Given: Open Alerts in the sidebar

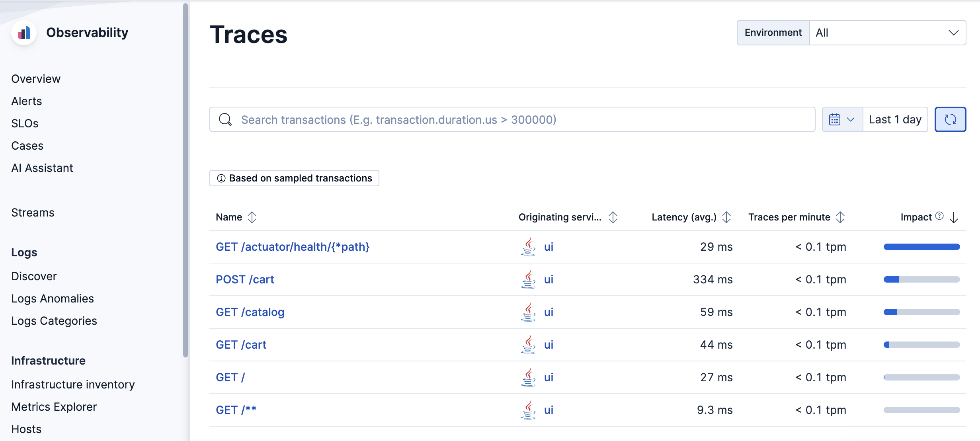Looking at the screenshot, I should point(27,101).
